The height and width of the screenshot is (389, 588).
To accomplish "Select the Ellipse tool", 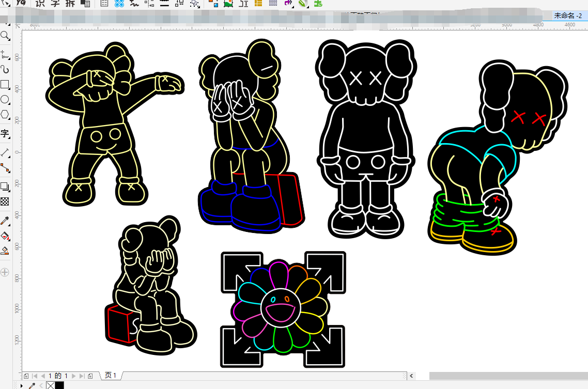I will tap(5, 100).
